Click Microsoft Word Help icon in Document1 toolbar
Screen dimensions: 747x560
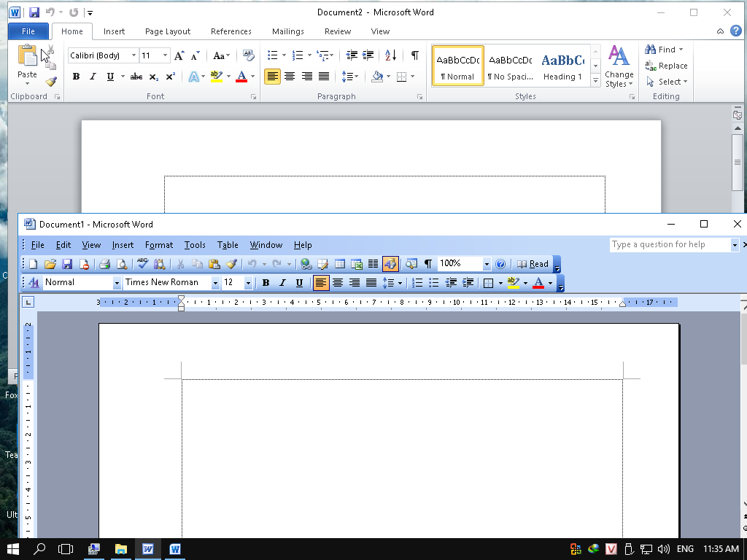500,264
